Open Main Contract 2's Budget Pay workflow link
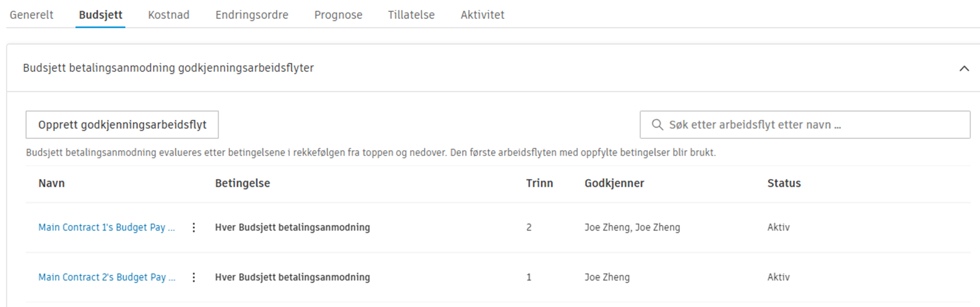This screenshot has height=307, width=980. tap(107, 277)
